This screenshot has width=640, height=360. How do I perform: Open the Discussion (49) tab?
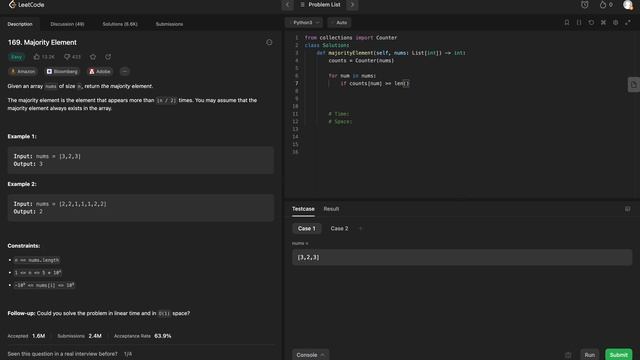67,24
